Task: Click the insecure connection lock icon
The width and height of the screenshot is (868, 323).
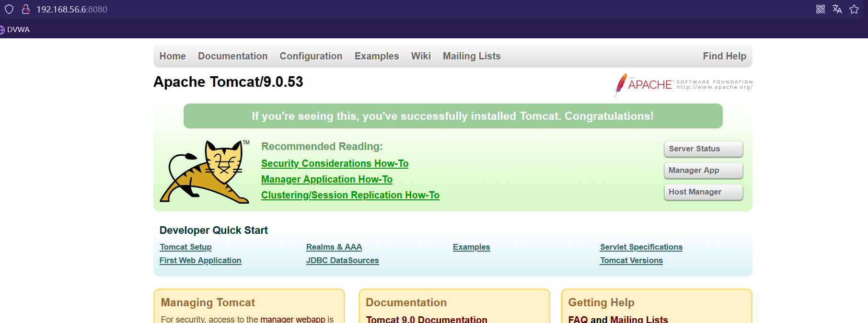Action: [x=26, y=9]
